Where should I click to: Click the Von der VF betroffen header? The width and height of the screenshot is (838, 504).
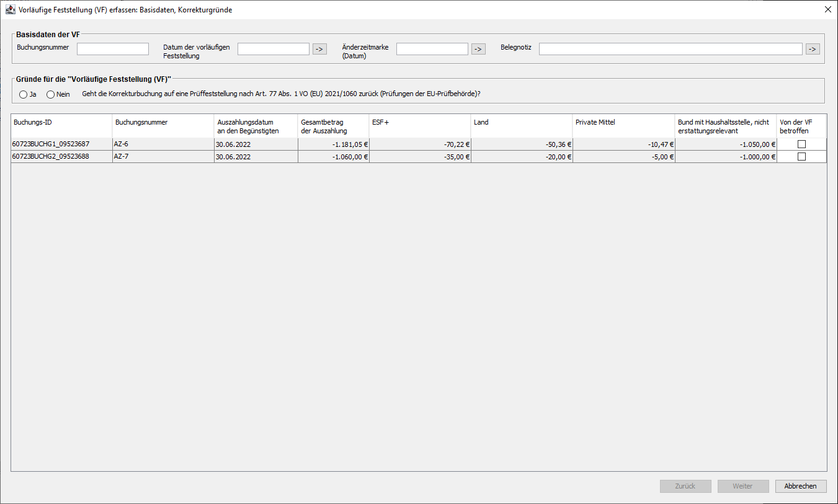point(801,126)
